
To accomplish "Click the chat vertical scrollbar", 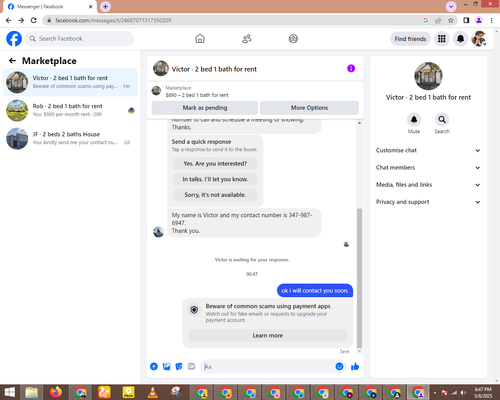I will coord(359,278).
